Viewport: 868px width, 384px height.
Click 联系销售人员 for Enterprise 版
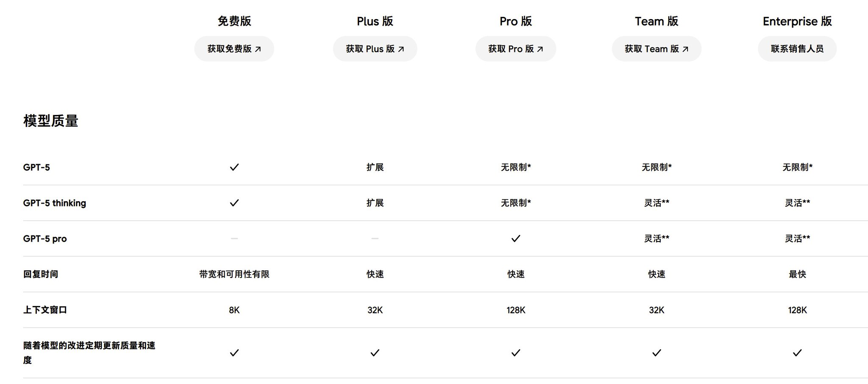pyautogui.click(x=797, y=49)
